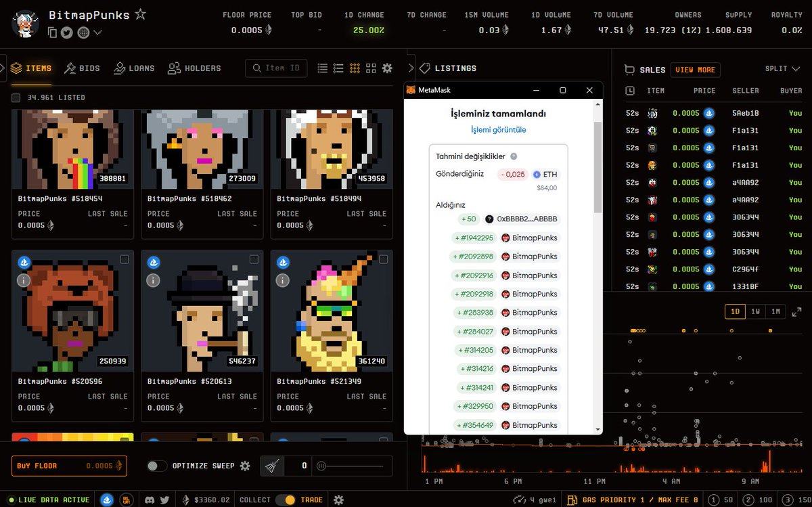Click help icon beside Tahmini değişiklikler

click(x=513, y=156)
